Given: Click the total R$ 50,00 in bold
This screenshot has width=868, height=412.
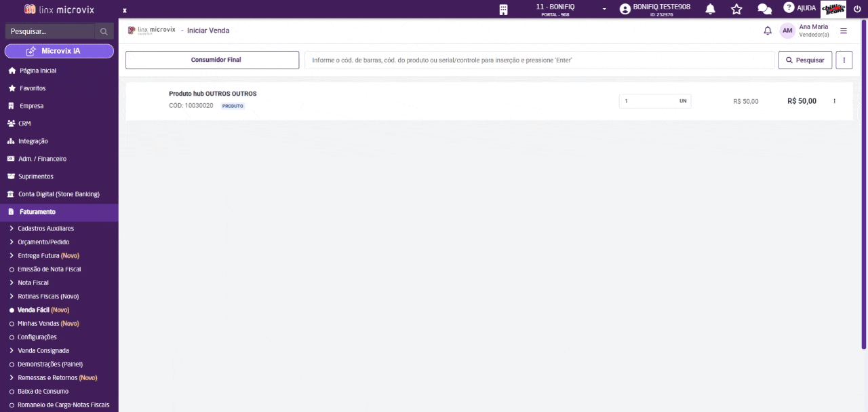Looking at the screenshot, I should 802,101.
